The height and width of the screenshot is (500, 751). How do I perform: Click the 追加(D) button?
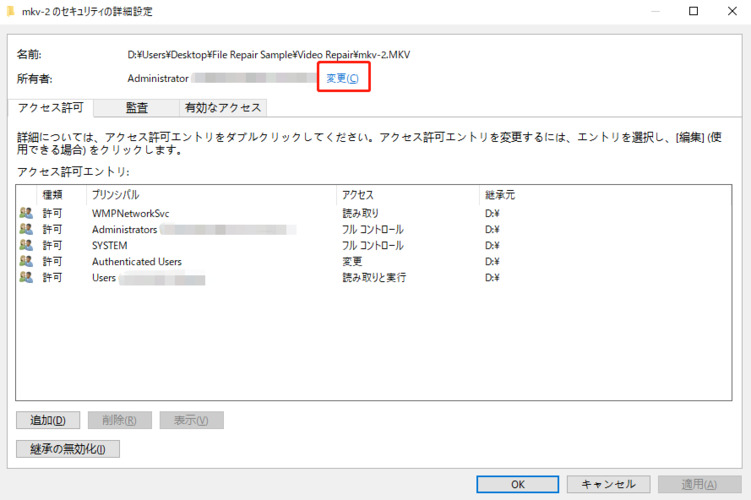(x=48, y=420)
